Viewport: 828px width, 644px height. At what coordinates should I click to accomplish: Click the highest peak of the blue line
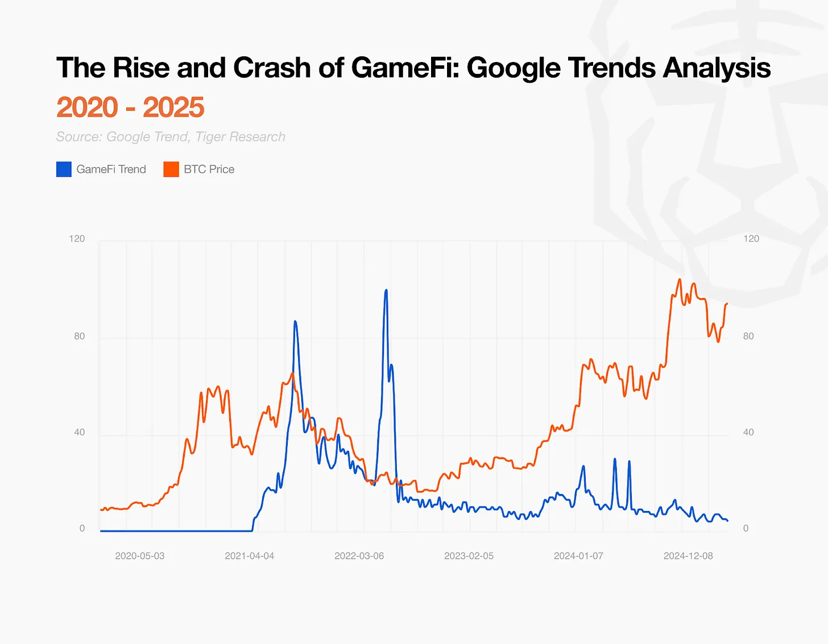tap(386, 290)
